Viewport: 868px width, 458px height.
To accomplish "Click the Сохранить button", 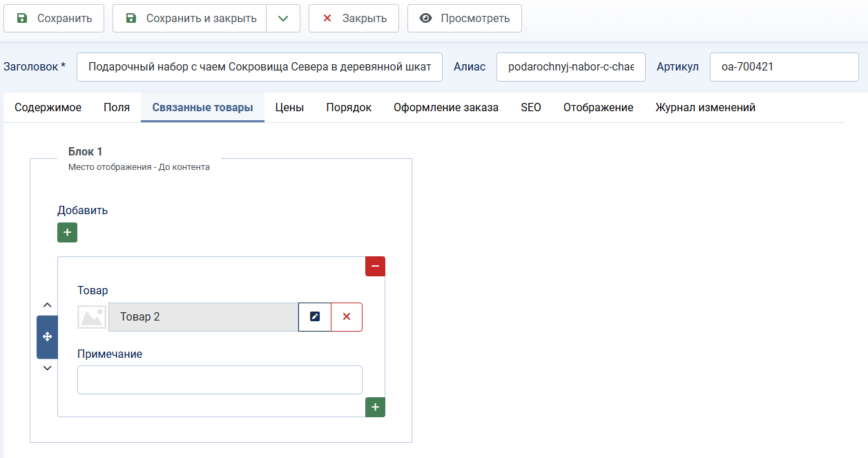I will pyautogui.click(x=54, y=19).
